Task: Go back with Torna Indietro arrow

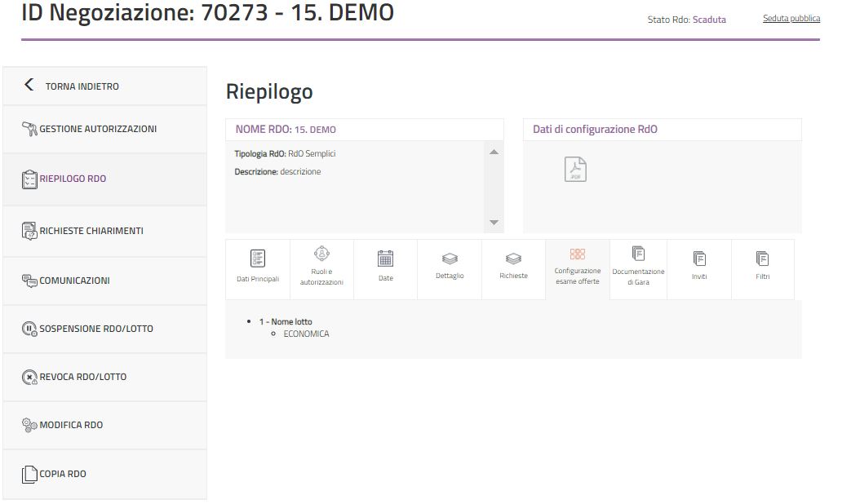Action: tap(30, 86)
